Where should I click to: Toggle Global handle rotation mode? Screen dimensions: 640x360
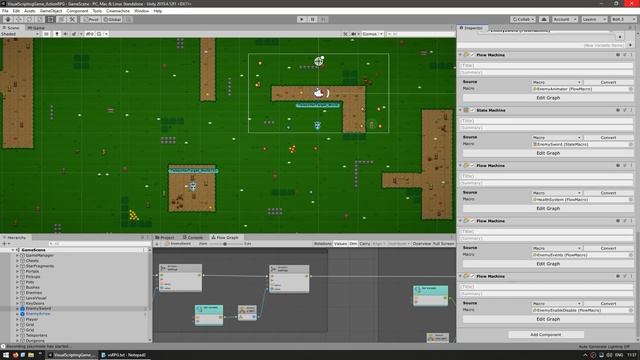click(x=112, y=19)
